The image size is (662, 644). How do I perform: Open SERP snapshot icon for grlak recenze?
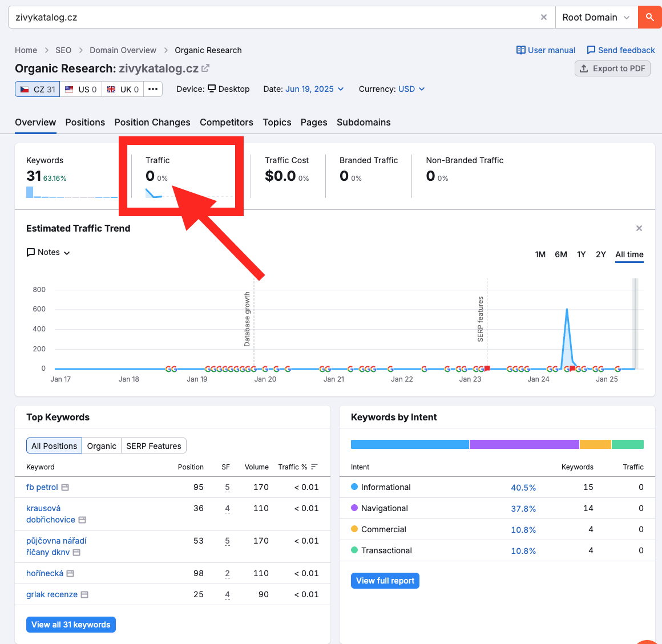click(x=84, y=595)
